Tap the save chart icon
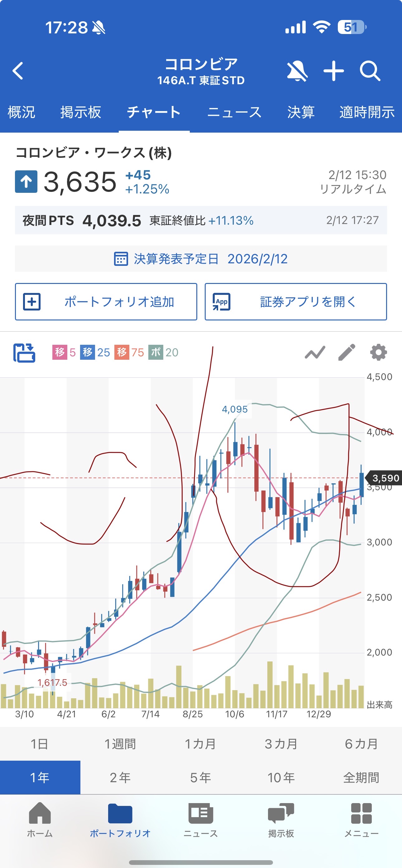The height and width of the screenshot is (868, 402). coord(24,353)
